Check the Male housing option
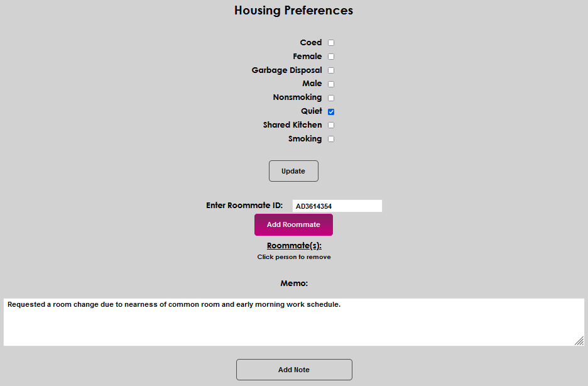 click(x=330, y=84)
